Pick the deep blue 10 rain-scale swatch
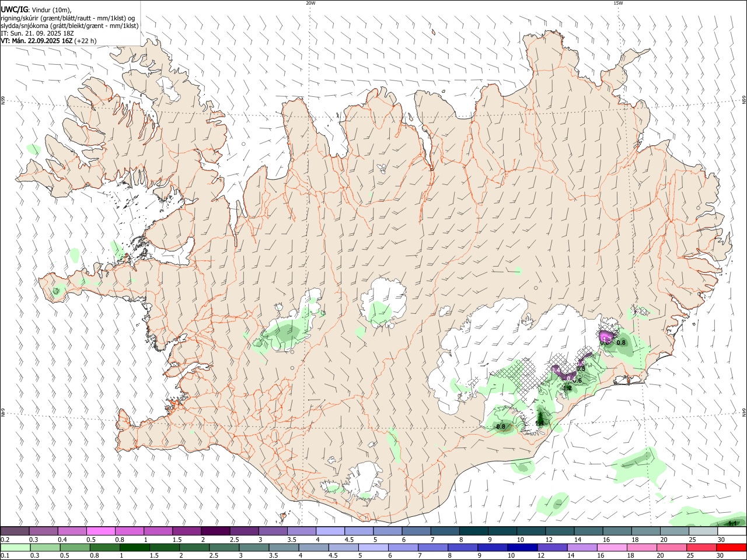The image size is (747, 560). pos(522,547)
